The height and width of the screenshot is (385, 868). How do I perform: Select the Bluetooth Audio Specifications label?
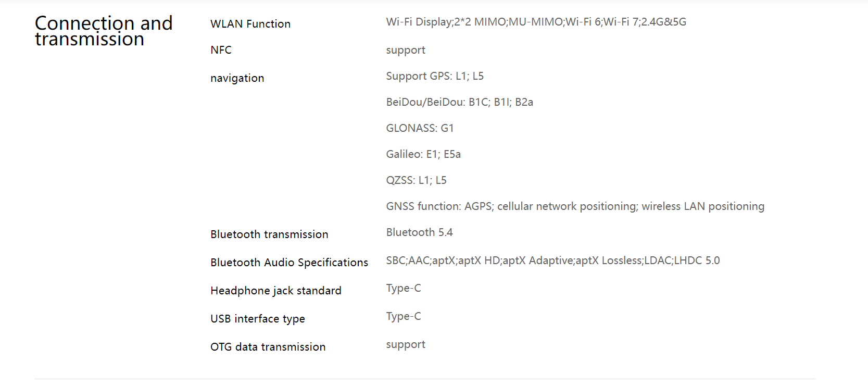point(289,263)
